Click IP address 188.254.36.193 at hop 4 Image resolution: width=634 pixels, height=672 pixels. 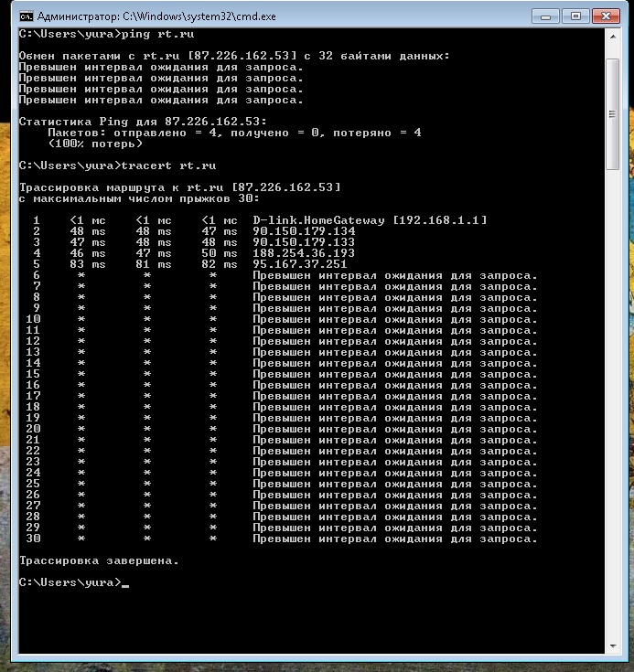(x=304, y=253)
